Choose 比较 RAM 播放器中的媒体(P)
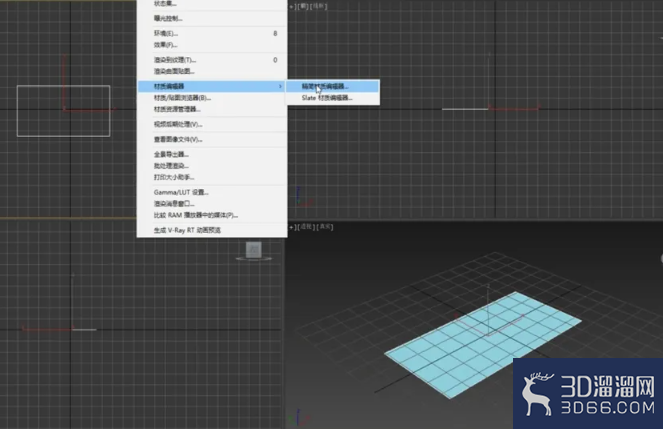 [212, 215]
